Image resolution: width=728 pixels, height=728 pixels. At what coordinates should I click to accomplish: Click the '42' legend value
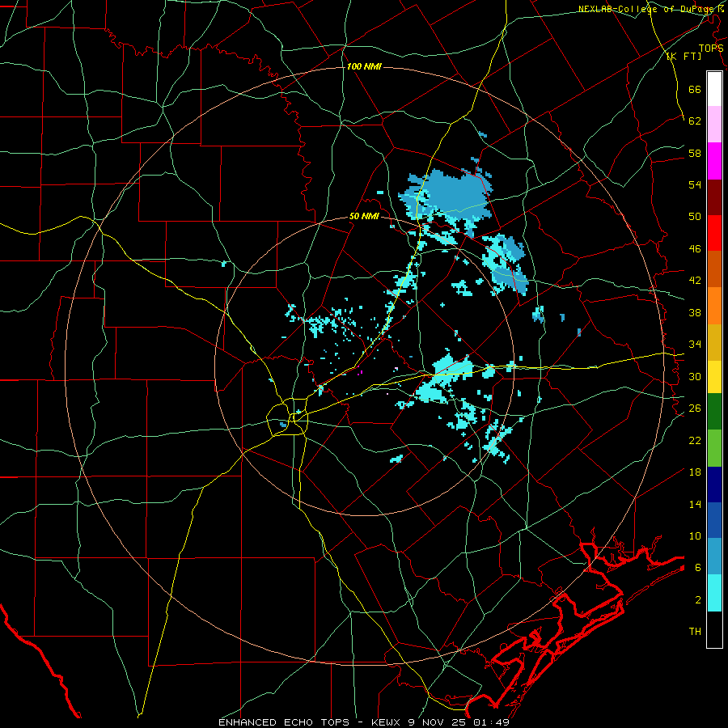click(695, 281)
